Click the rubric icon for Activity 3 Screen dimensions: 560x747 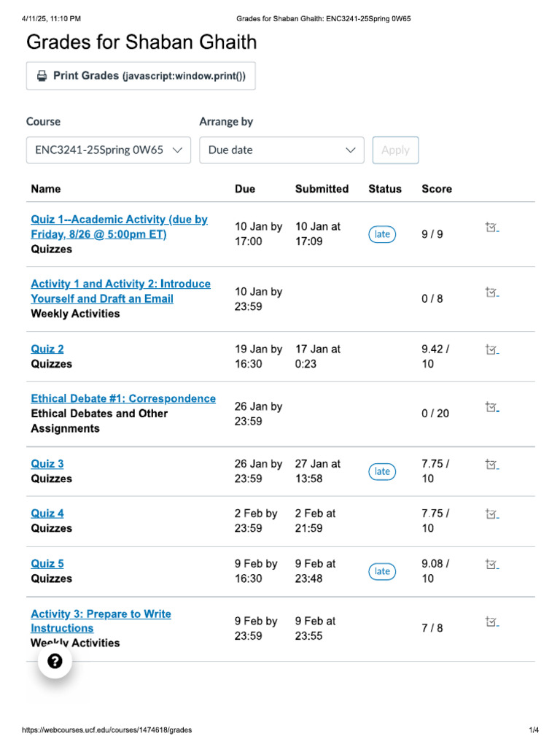[x=492, y=621]
